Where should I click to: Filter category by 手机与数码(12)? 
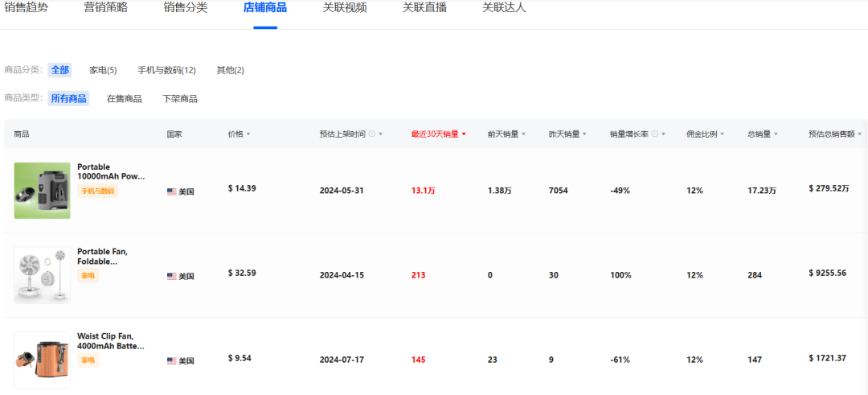166,70
